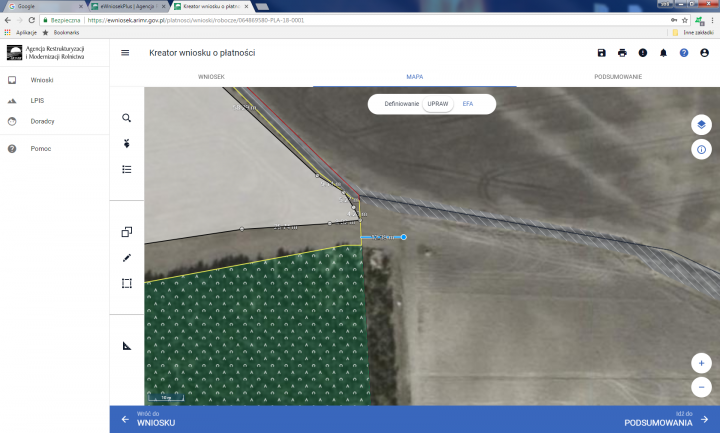Select UPRAW definition mode

point(438,104)
